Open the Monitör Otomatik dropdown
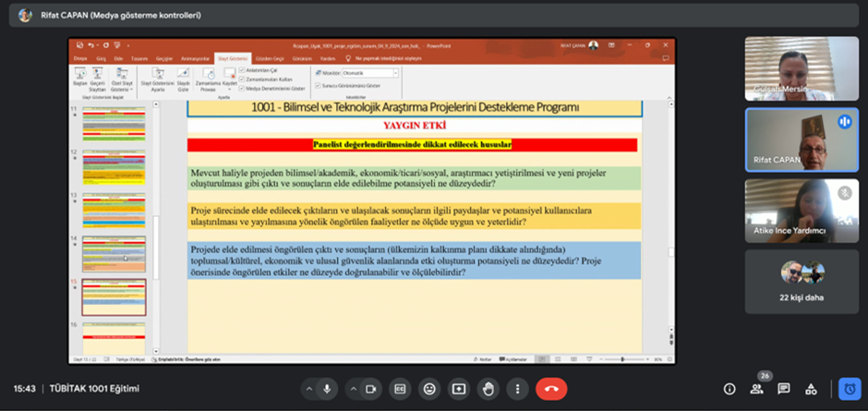The height and width of the screenshot is (411, 868). coord(370,73)
